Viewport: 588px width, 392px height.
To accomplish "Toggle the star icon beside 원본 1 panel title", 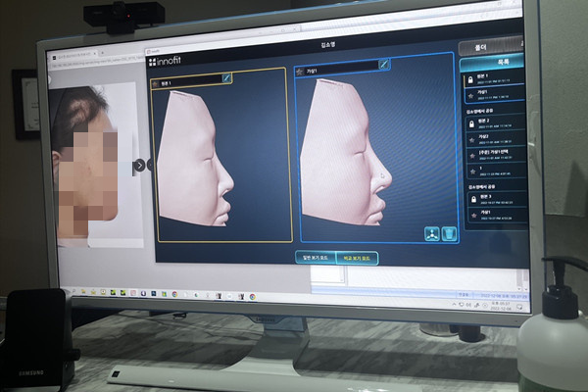I will 155,84.
